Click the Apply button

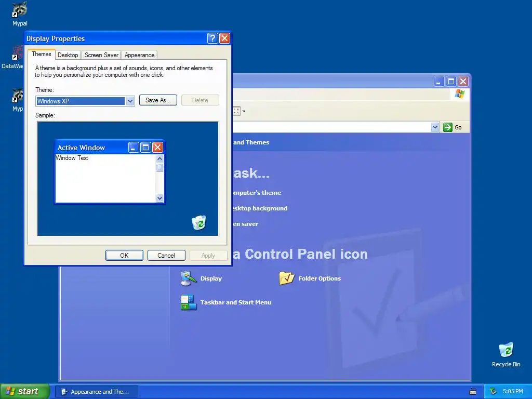(x=208, y=256)
